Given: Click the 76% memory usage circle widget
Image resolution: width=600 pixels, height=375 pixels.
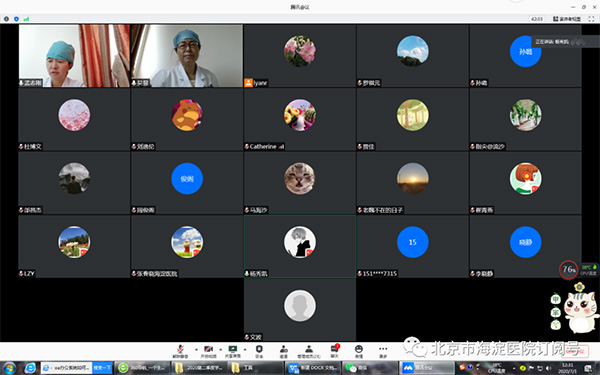Looking at the screenshot, I should coord(568,269).
